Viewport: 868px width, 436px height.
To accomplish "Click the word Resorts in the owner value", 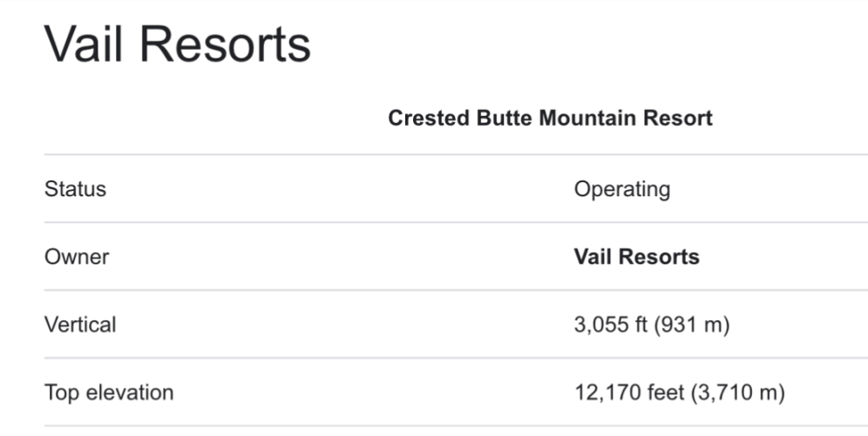I will pos(659,256).
